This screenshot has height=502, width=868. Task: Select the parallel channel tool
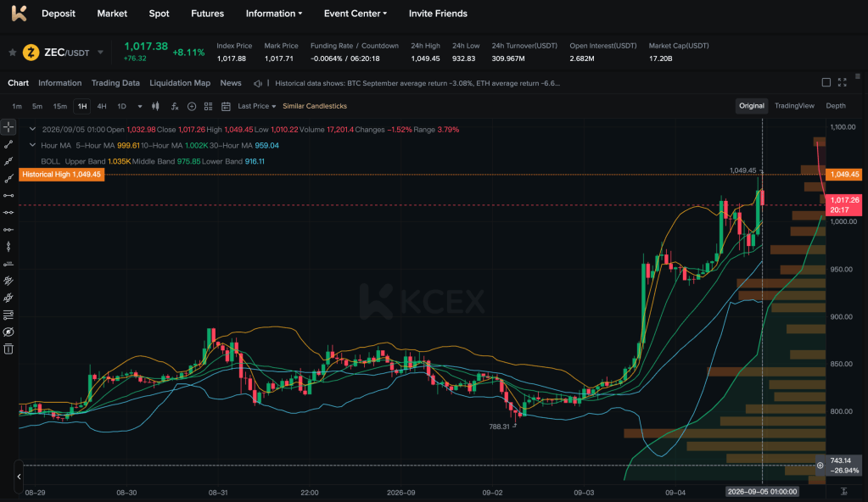click(8, 281)
